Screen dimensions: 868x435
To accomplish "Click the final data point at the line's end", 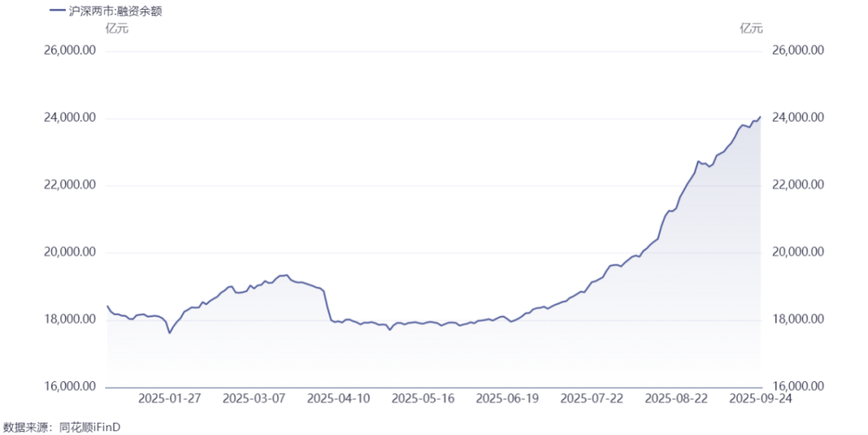I will coord(760,117).
